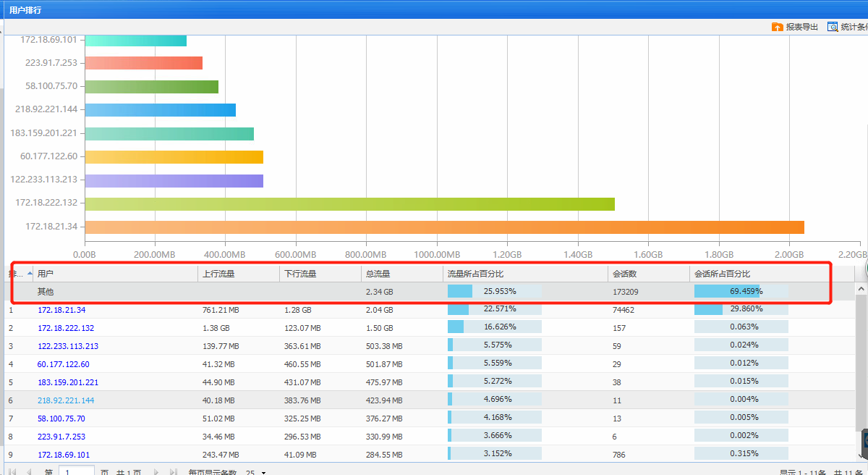Click the next page arrow icon
Screen dimensions: 868x475
click(x=156, y=472)
